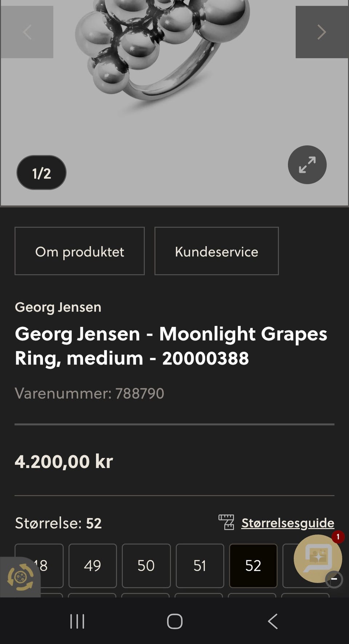Tap the 1/2 image counter badge

coord(41,173)
